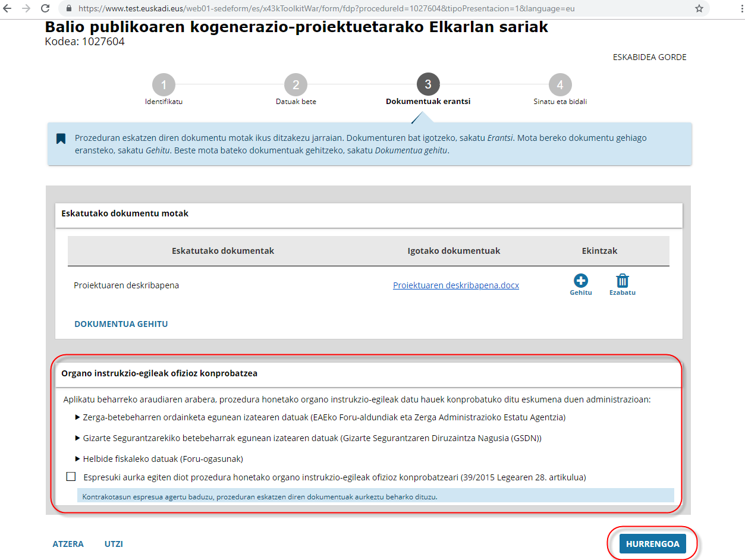Click the Ezabatu trash icon
Screen dimensions: 745x560
click(x=622, y=281)
